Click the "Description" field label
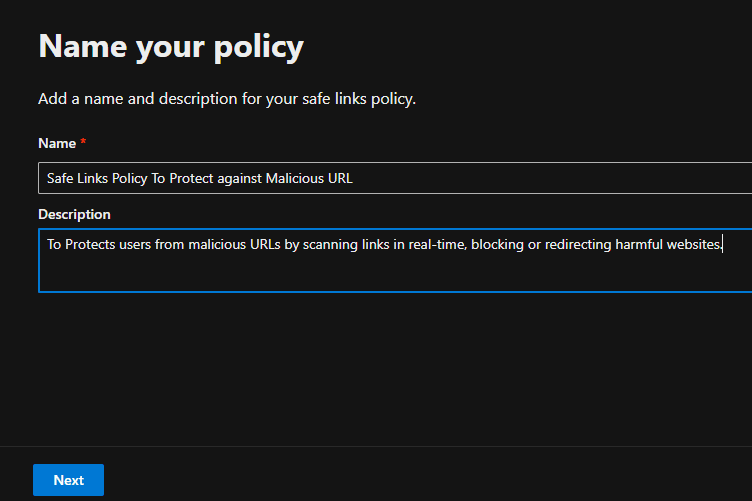 (74, 214)
